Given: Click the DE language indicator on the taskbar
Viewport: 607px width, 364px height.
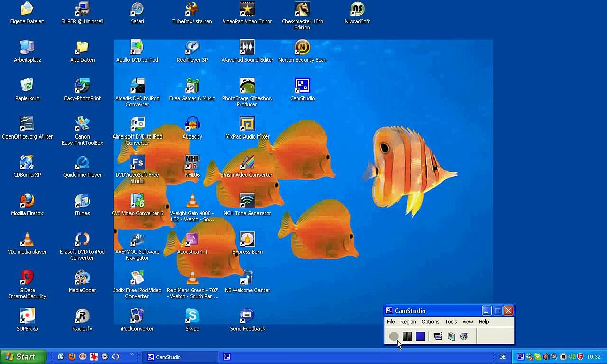Looking at the screenshot, I should click(503, 357).
